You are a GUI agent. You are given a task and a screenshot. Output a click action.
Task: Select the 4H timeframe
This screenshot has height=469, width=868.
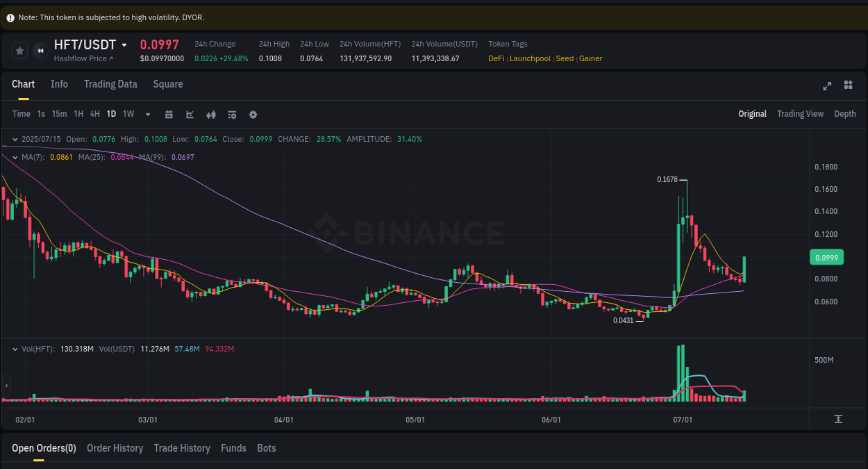[94, 114]
